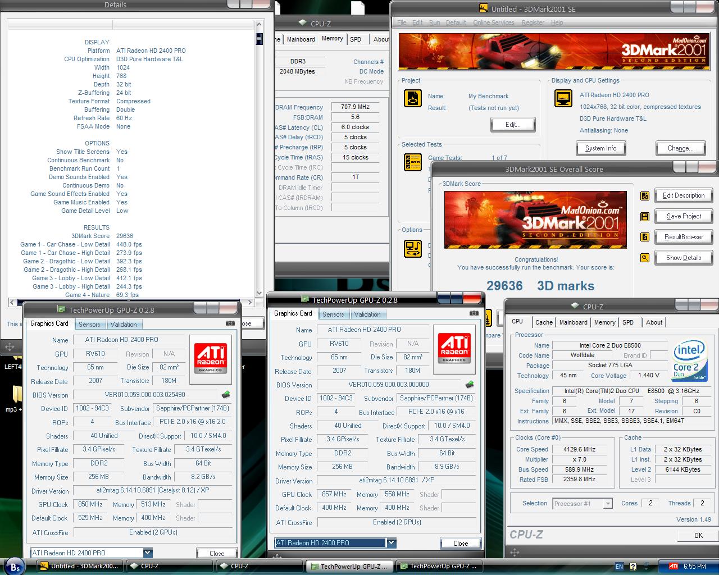This screenshot has height=575, width=728.
Task: Click the Edit Description icon in Overall Score
Action: [x=645, y=195]
